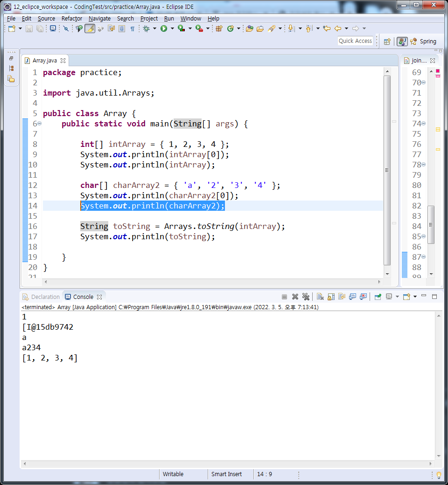Click the Open Type icon

[250, 29]
